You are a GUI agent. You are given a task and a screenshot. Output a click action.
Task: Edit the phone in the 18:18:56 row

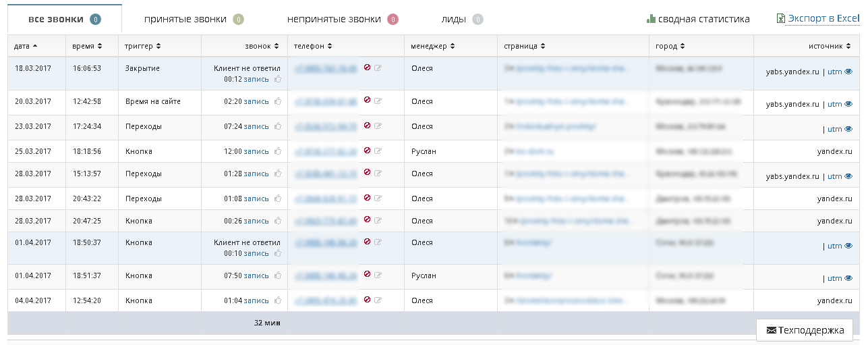[378, 150]
